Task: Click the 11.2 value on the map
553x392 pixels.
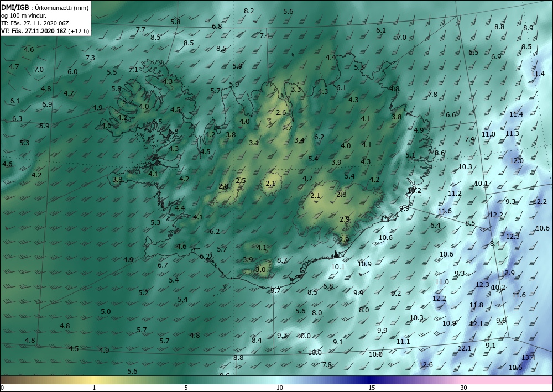Action: [x=455, y=194]
